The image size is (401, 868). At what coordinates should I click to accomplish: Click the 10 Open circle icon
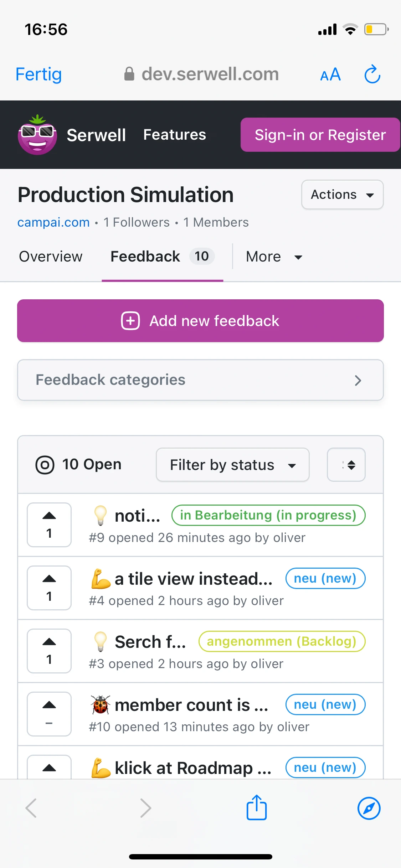click(x=45, y=465)
